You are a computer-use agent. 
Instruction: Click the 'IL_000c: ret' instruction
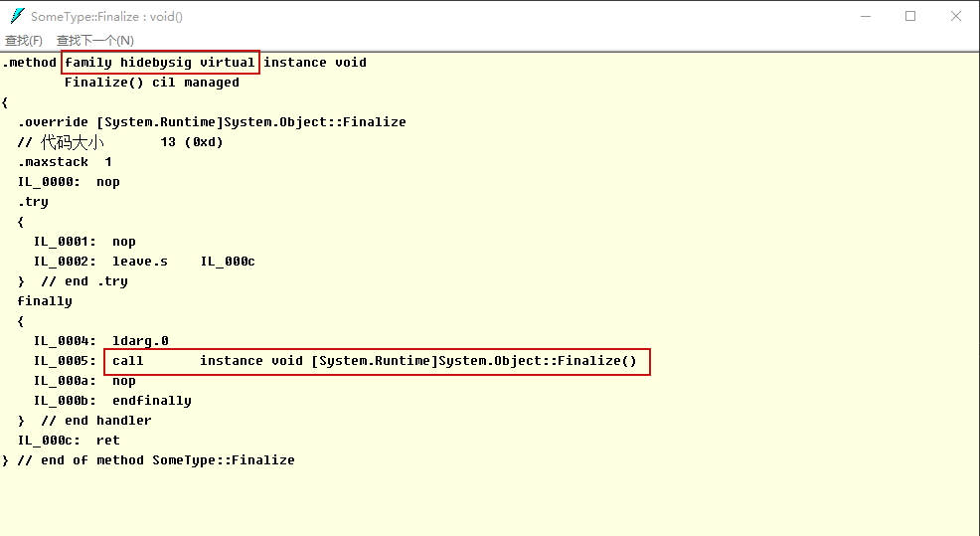point(69,441)
